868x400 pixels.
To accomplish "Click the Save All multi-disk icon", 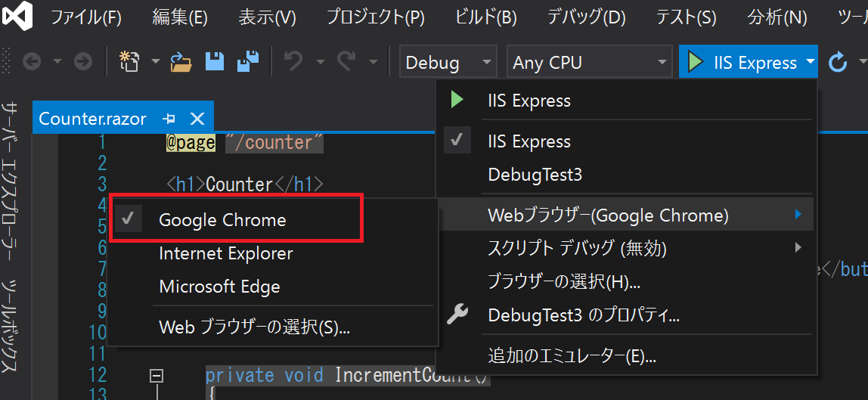I will coord(248,61).
